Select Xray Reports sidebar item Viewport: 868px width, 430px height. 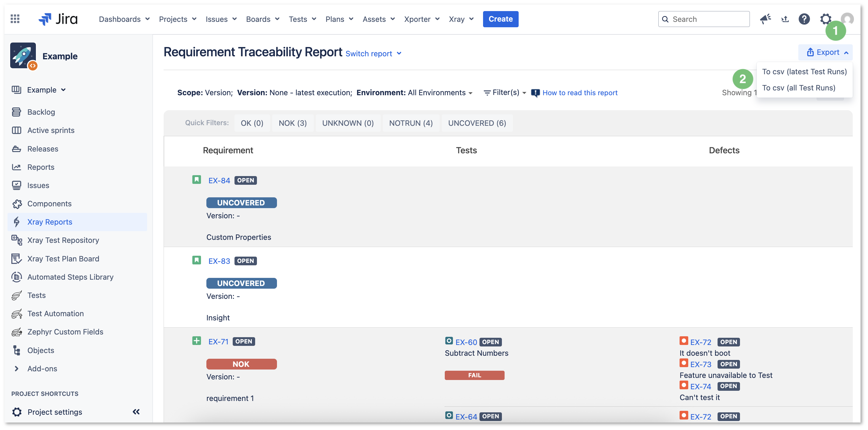point(77,222)
